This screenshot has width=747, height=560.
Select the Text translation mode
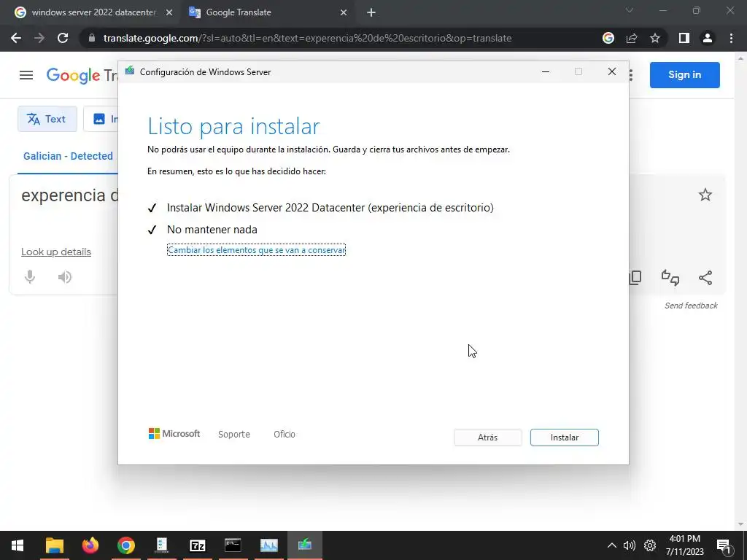[47, 119]
